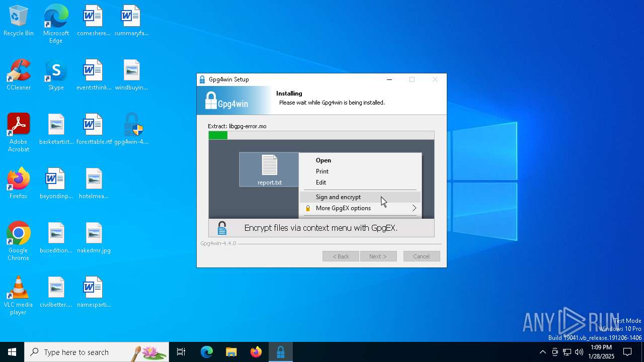Select the nakedmr.jpg file icon
The height and width of the screenshot is (362, 644).
(x=94, y=238)
